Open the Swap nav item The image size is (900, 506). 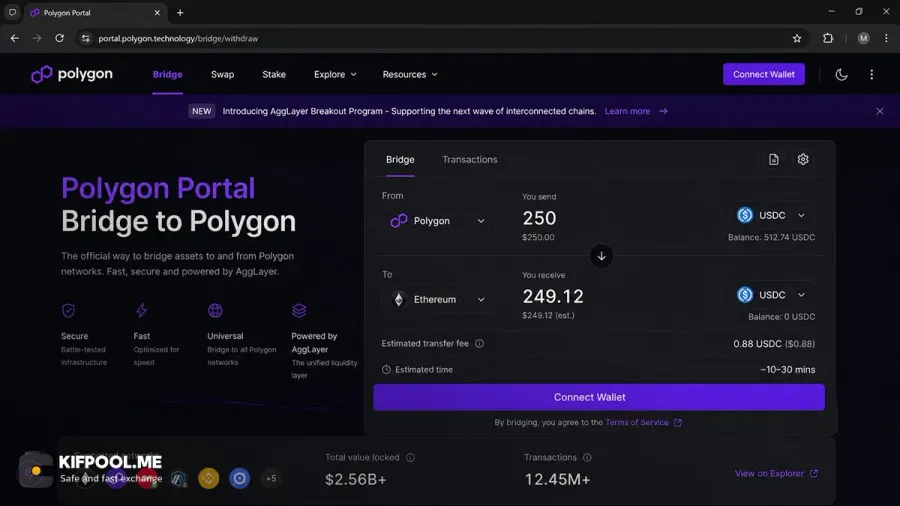222,75
